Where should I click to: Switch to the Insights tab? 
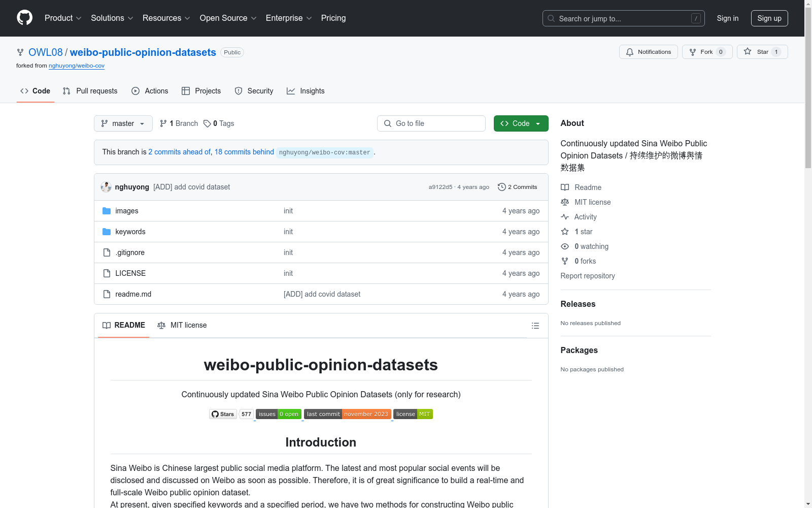(x=306, y=91)
